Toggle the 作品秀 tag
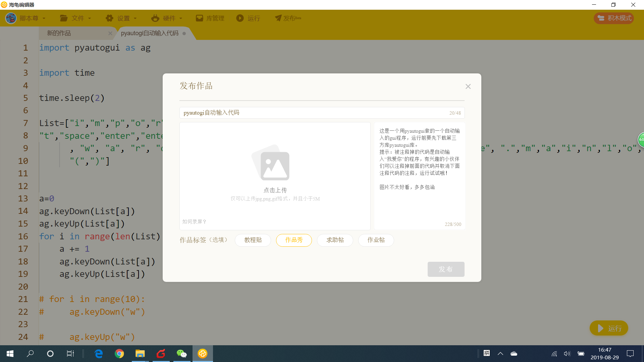644x362 pixels. pyautogui.click(x=294, y=240)
